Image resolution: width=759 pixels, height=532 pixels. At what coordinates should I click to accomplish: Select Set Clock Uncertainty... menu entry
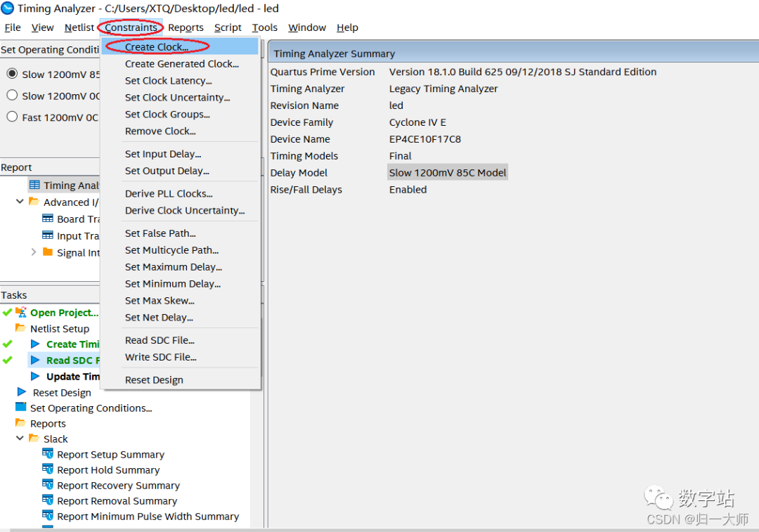(x=180, y=97)
